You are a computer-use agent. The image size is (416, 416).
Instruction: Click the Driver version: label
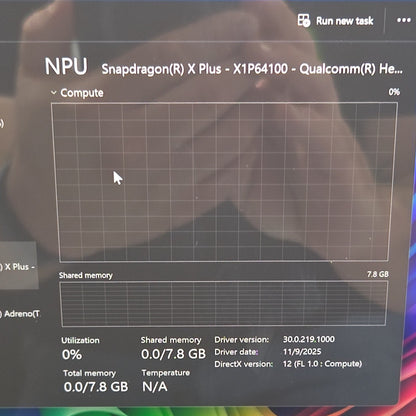click(x=242, y=340)
